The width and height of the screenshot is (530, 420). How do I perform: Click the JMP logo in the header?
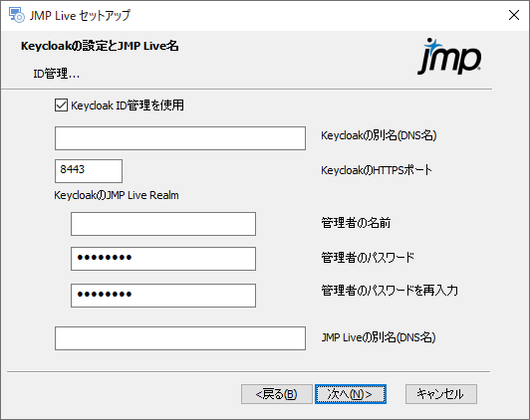point(449,57)
